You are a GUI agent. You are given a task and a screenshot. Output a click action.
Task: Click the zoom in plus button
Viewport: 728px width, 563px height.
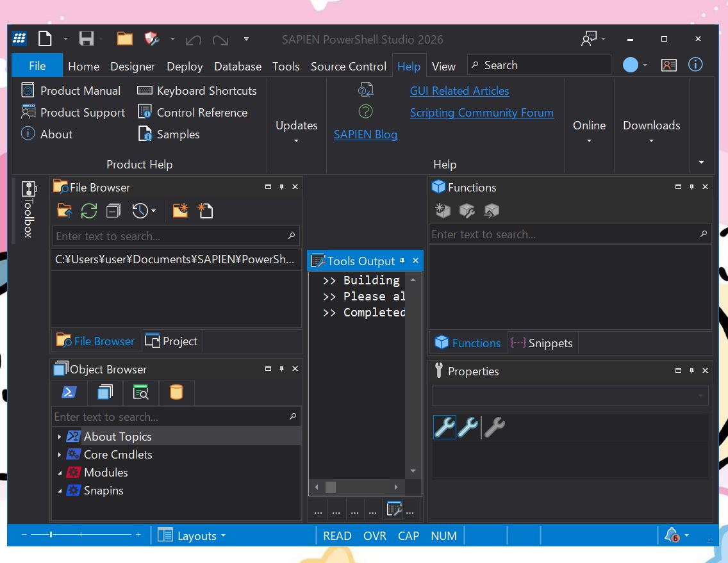[x=138, y=535]
